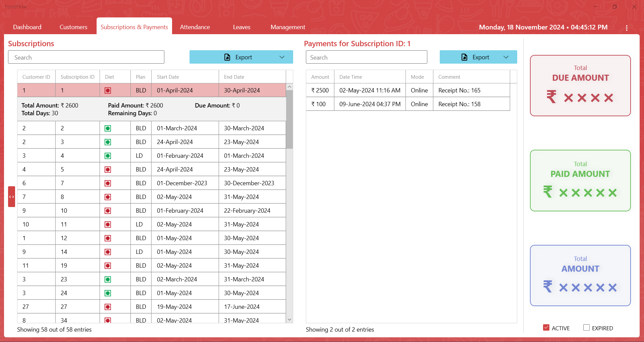The width and height of the screenshot is (644, 342).
Task: Click green diet icon for Subscription ID 2
Action: coord(108,128)
